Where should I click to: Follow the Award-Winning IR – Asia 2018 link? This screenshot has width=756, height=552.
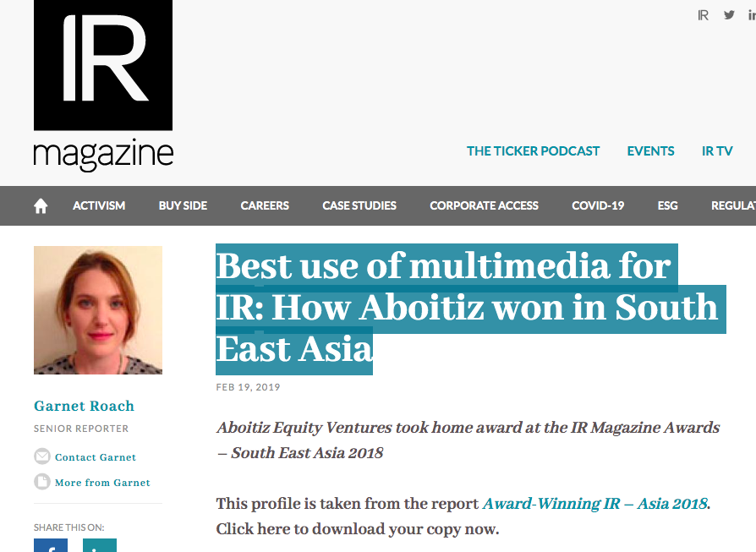595,504
